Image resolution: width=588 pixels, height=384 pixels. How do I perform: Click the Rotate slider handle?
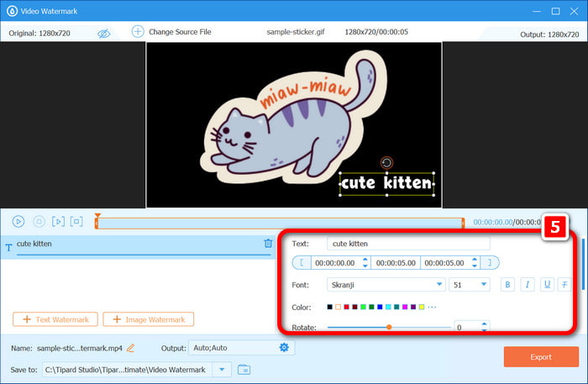(x=389, y=327)
